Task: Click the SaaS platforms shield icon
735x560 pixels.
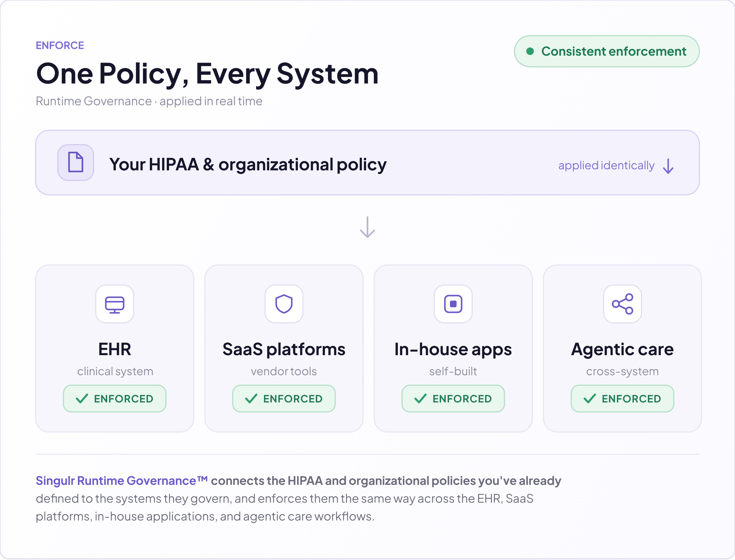Action: click(284, 304)
